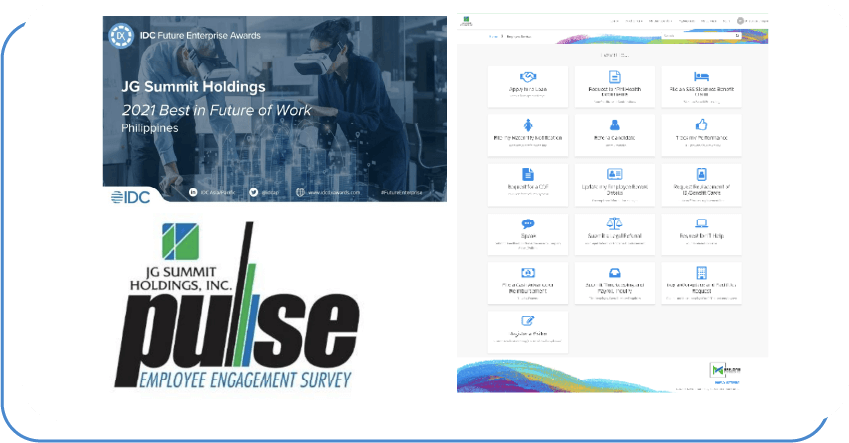Click the footer logo in the portal

click(726, 370)
